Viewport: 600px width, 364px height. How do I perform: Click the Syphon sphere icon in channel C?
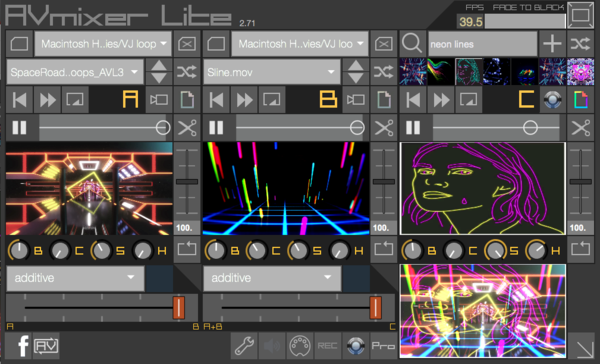click(553, 100)
